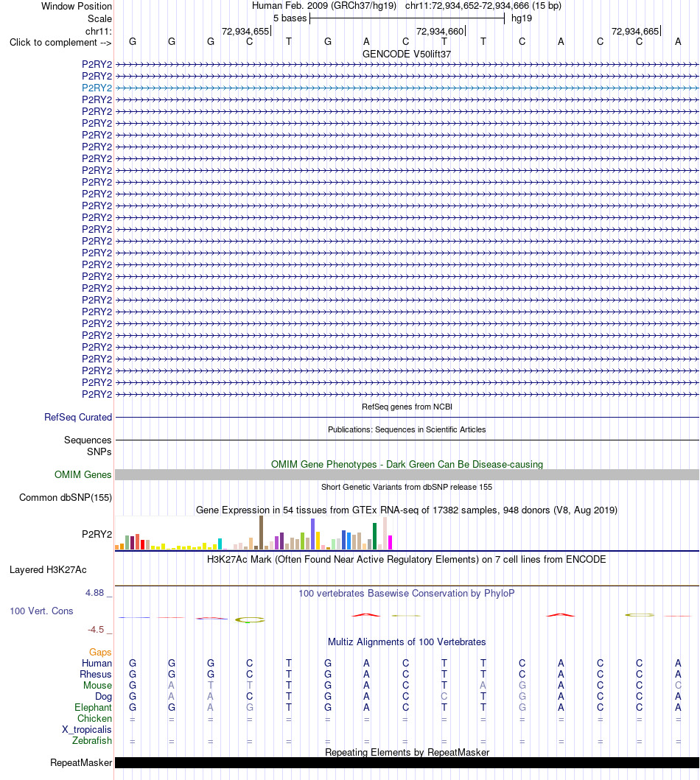Click the chr11:72,934,652-72,934,666 (15 bp) position text
700x780 pixels.
pyautogui.click(x=483, y=6)
